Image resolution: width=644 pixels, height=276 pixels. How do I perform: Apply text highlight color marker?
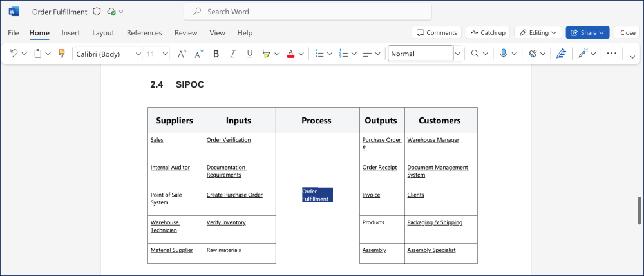[267, 54]
